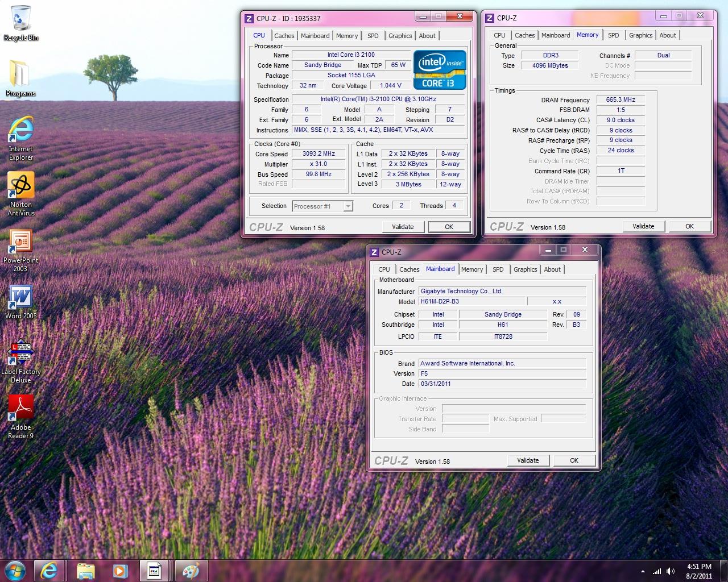Select Graphics tab in the Memory window

pos(641,35)
